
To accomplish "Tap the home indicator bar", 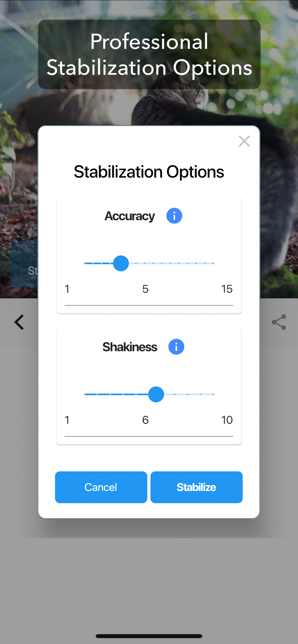I will (x=149, y=636).
